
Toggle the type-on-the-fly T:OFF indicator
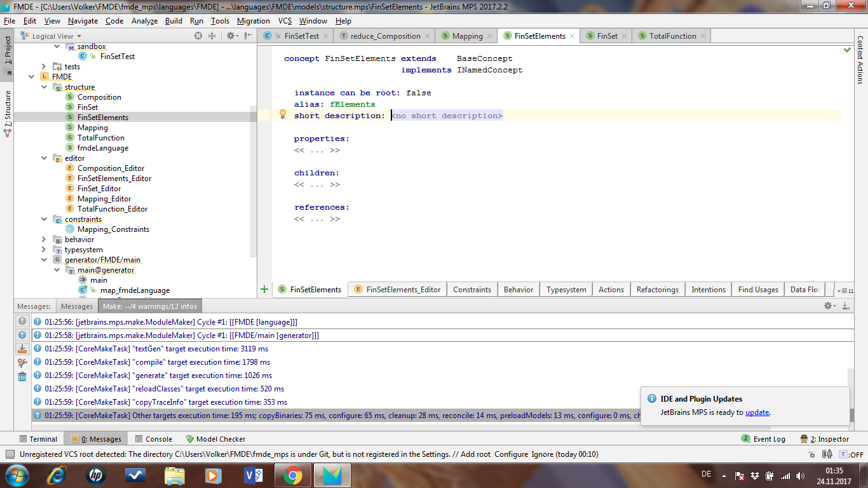point(851,454)
